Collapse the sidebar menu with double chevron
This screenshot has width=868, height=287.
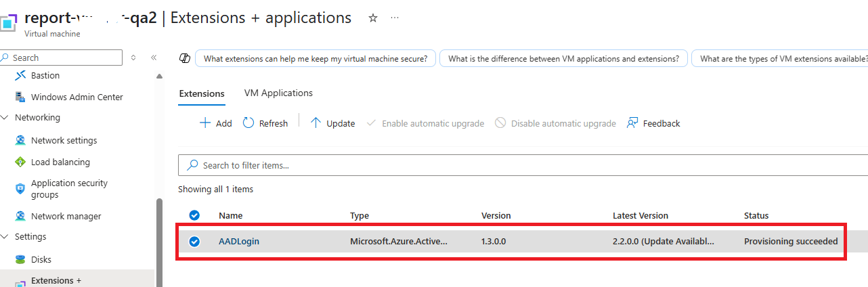154,58
